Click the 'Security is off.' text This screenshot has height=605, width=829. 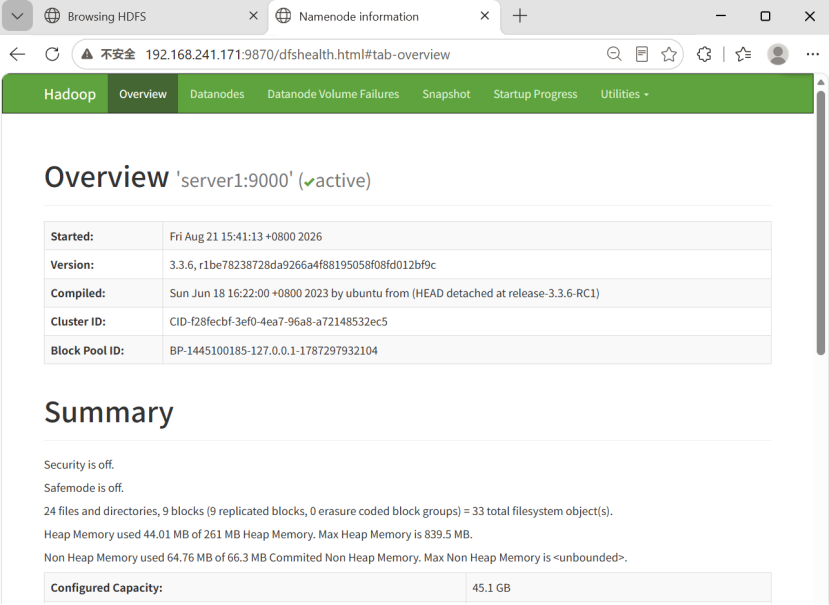(x=79, y=465)
